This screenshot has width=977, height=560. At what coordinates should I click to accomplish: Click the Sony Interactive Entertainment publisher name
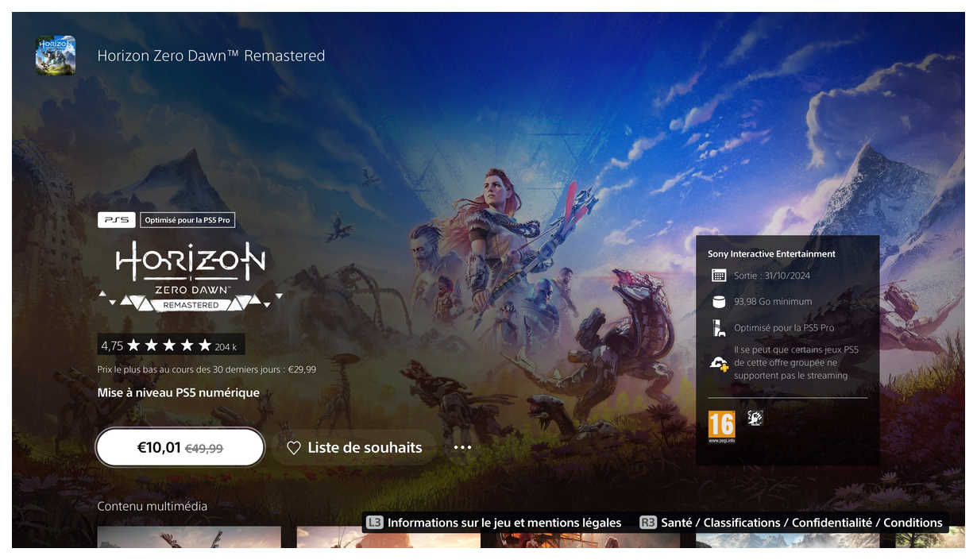click(x=771, y=254)
